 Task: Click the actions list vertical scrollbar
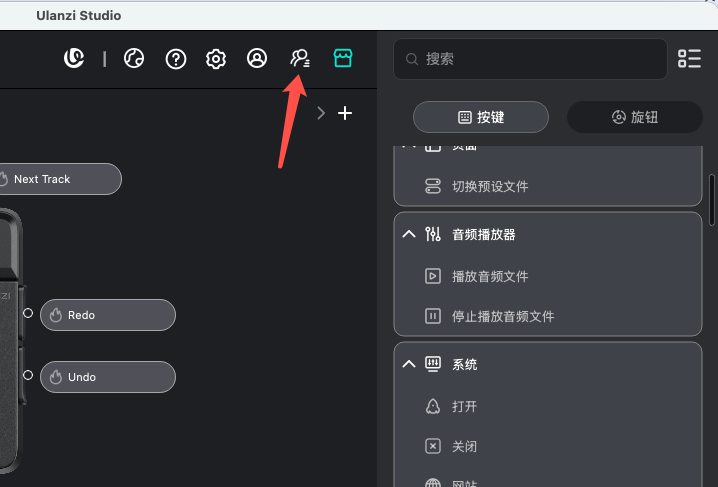point(712,200)
